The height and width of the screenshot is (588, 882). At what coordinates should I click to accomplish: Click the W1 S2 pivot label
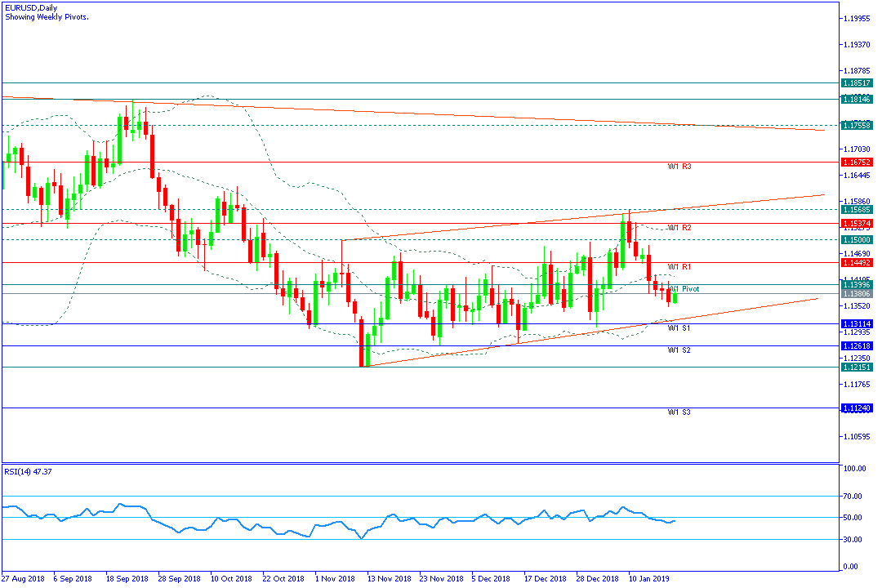pyautogui.click(x=679, y=350)
